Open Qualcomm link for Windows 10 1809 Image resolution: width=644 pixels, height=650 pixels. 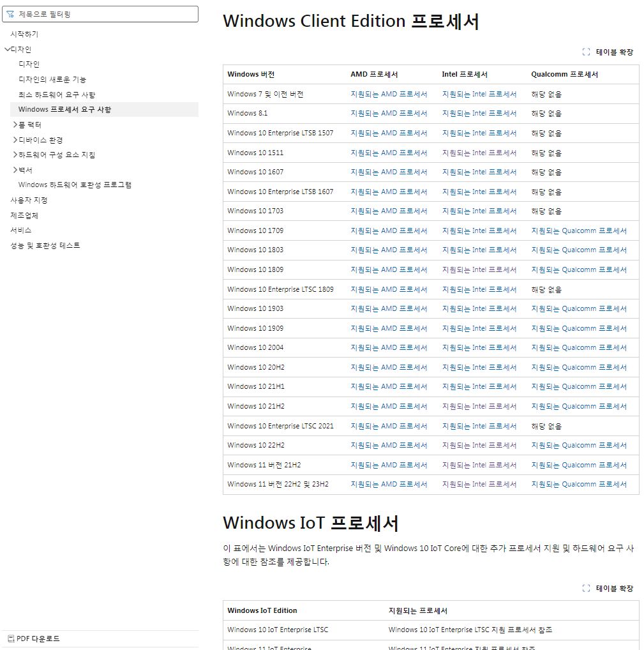579,269
